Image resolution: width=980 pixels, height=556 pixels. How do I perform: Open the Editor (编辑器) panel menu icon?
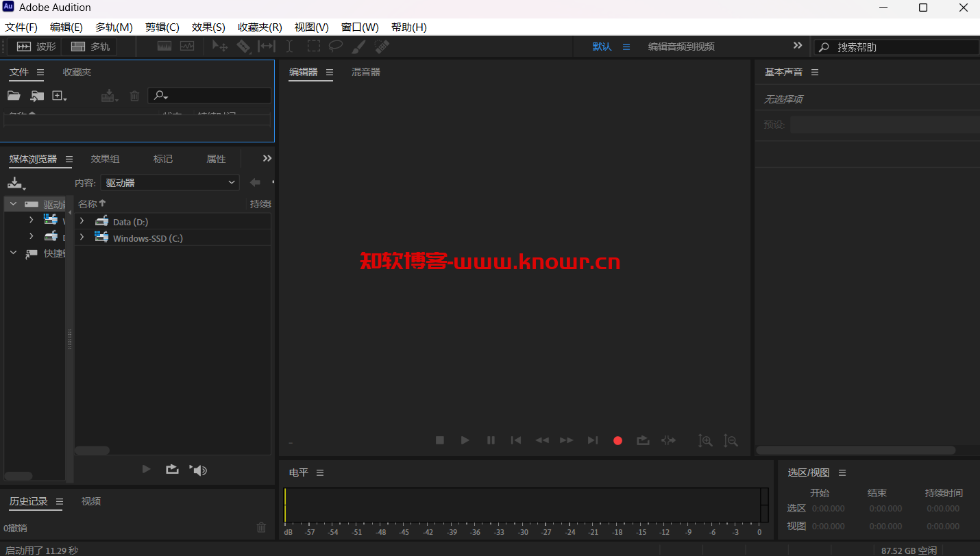pyautogui.click(x=330, y=72)
